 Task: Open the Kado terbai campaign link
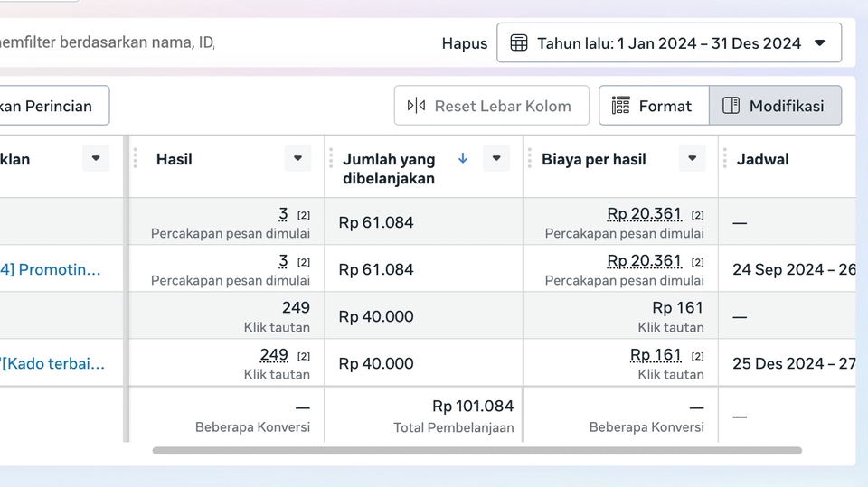[x=52, y=363]
